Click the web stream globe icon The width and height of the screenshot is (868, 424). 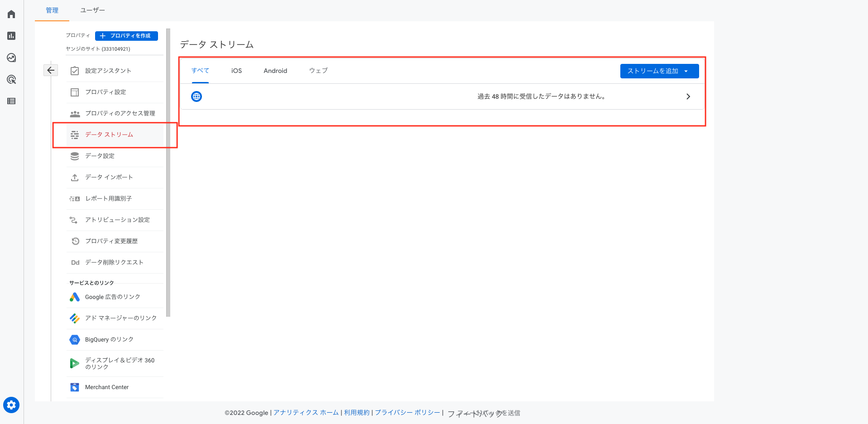click(197, 96)
